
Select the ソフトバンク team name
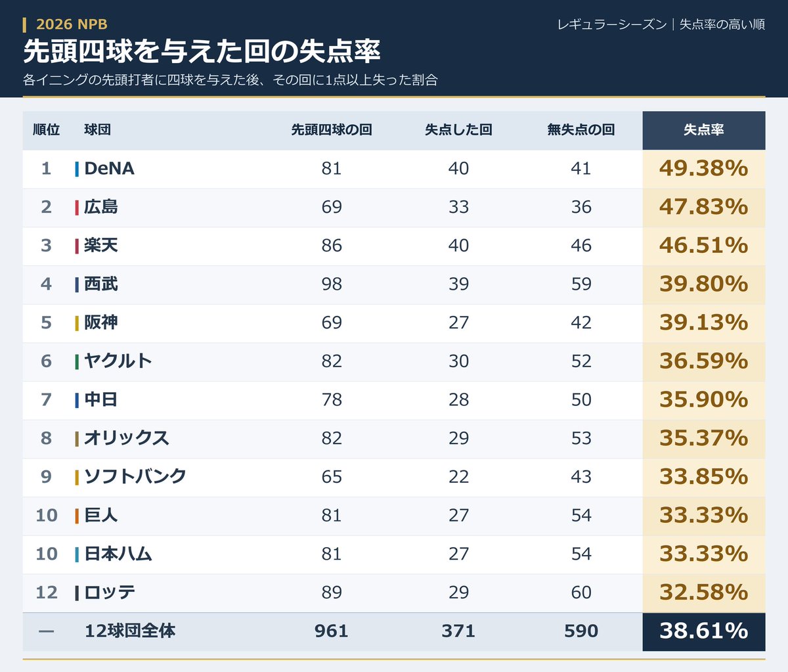[x=135, y=477]
